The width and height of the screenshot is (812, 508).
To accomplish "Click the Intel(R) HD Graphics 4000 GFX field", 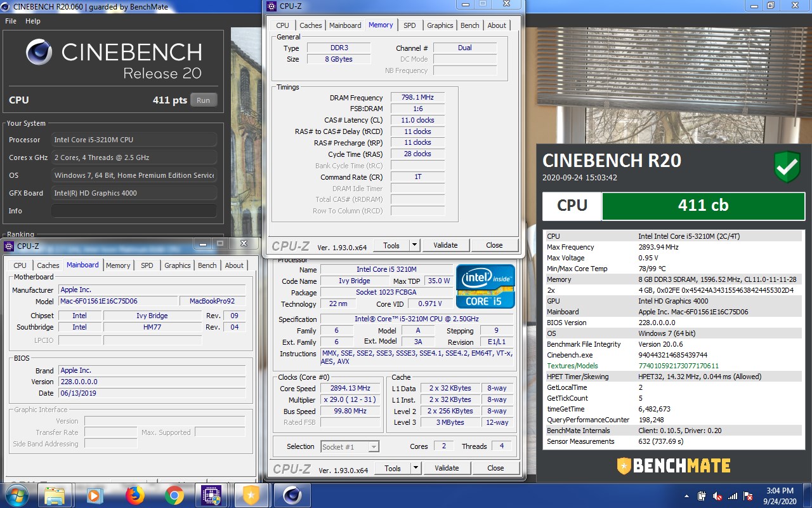I will point(134,193).
